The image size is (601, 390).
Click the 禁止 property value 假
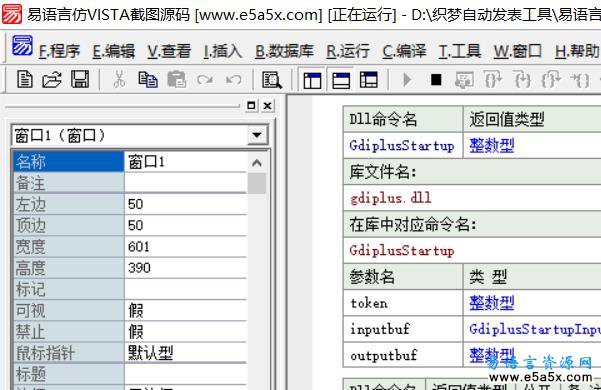(186, 331)
